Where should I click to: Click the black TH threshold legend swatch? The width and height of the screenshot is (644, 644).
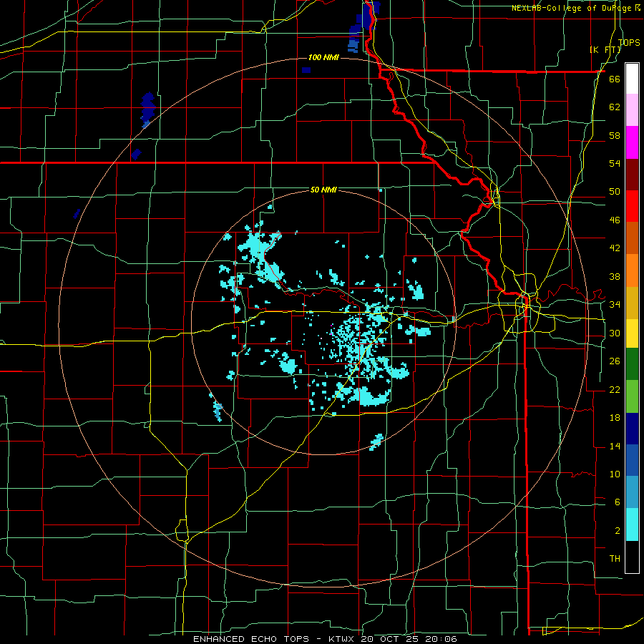click(632, 557)
